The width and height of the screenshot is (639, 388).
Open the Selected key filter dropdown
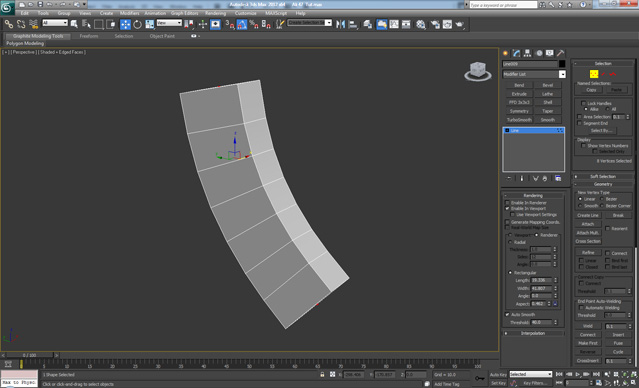(x=531, y=374)
